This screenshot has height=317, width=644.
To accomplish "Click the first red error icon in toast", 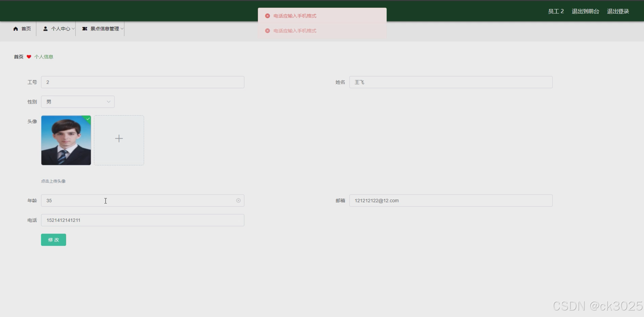I will point(267,16).
